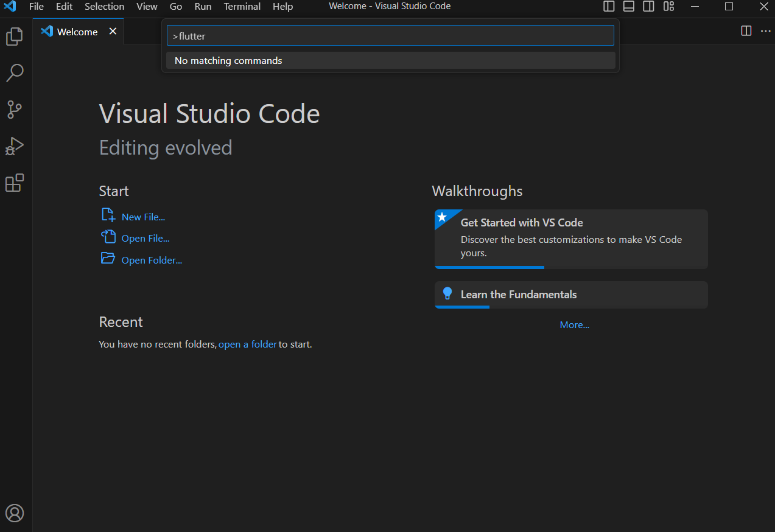The height and width of the screenshot is (532, 775).
Task: Click the Editing evolved subtitle
Action: click(166, 148)
